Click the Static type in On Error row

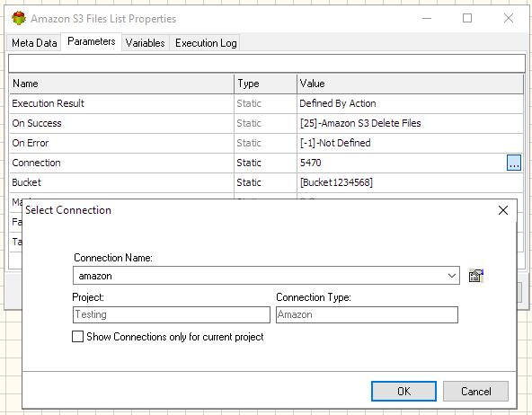click(x=249, y=143)
